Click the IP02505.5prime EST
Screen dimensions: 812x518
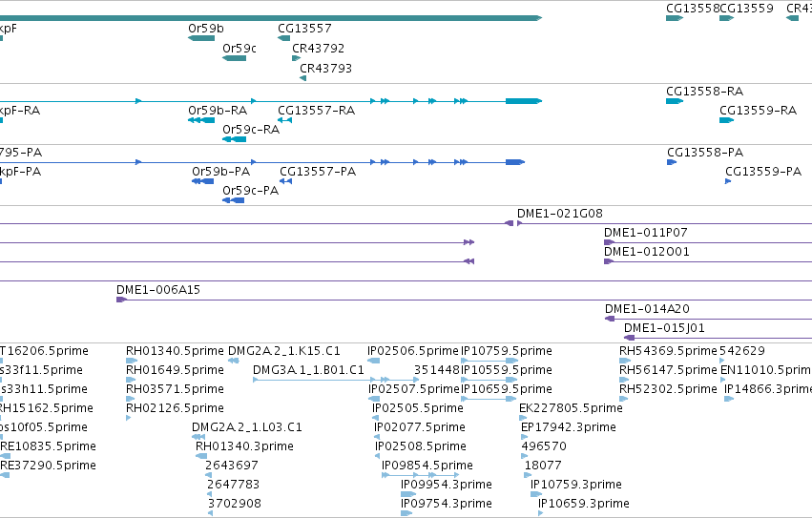pos(375,418)
